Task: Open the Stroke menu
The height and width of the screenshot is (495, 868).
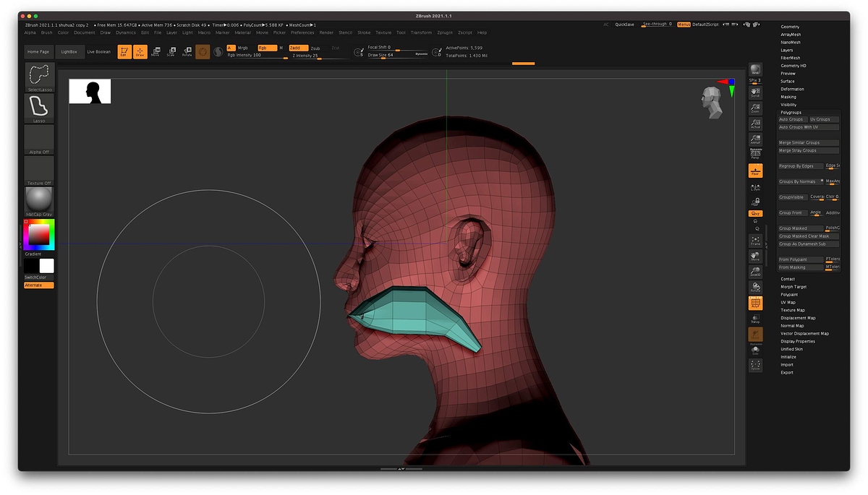Action: click(x=364, y=33)
